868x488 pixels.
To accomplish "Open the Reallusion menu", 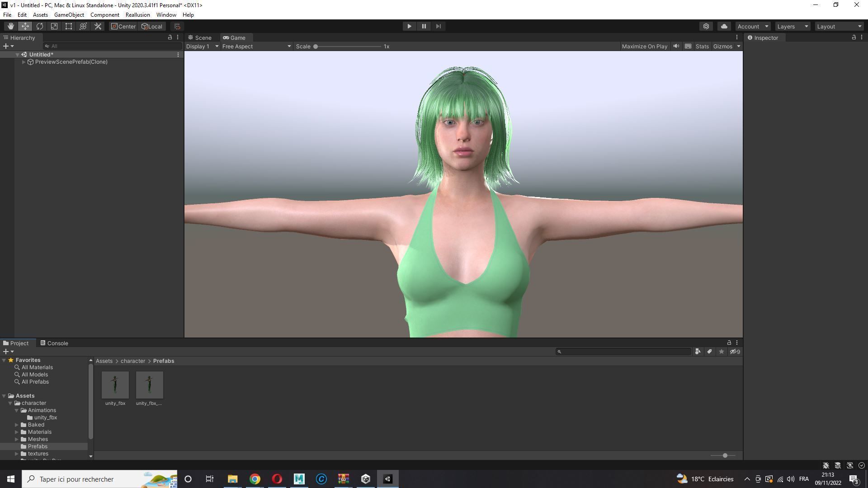I will (137, 15).
